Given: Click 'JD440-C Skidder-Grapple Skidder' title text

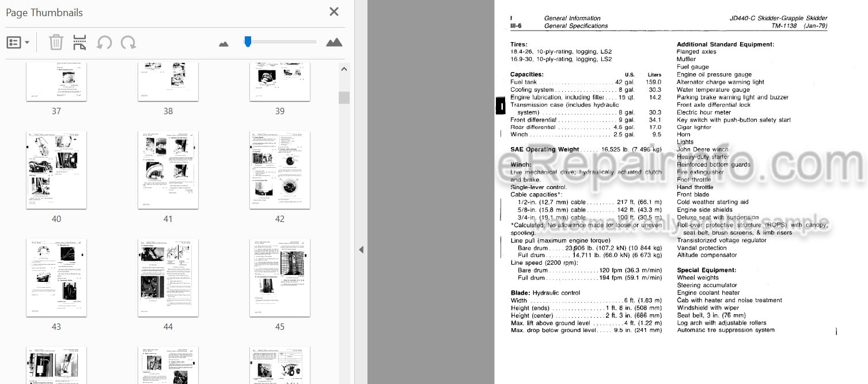Looking at the screenshot, I should 778,18.
